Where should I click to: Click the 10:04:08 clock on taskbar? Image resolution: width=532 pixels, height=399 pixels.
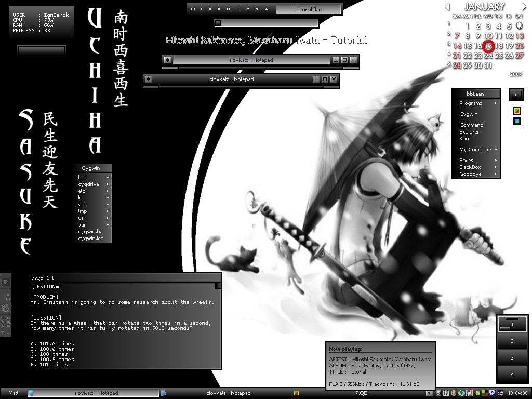518,393
